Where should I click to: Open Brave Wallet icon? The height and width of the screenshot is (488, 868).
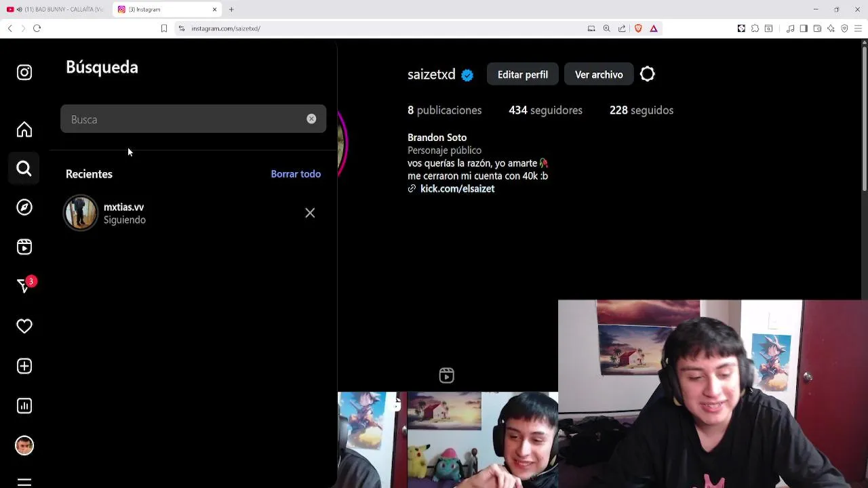(817, 28)
